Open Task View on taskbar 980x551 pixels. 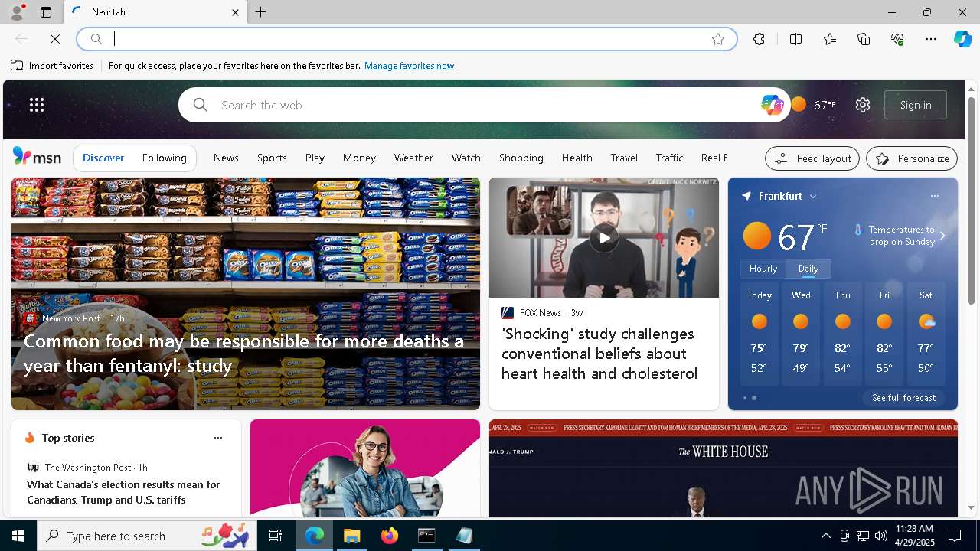click(276, 536)
